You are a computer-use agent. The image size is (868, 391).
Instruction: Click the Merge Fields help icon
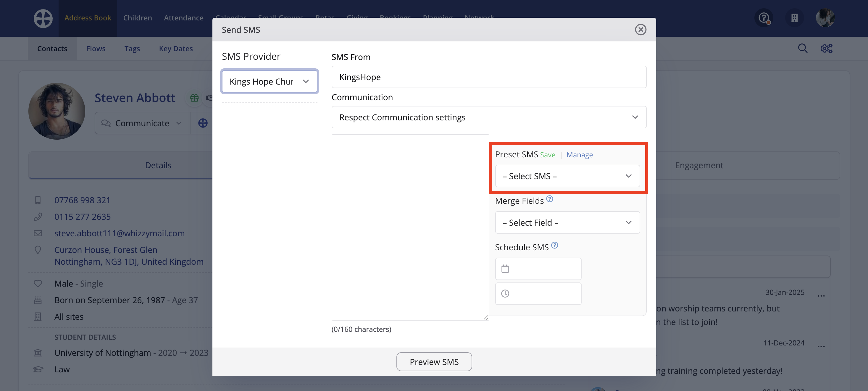[550, 199]
